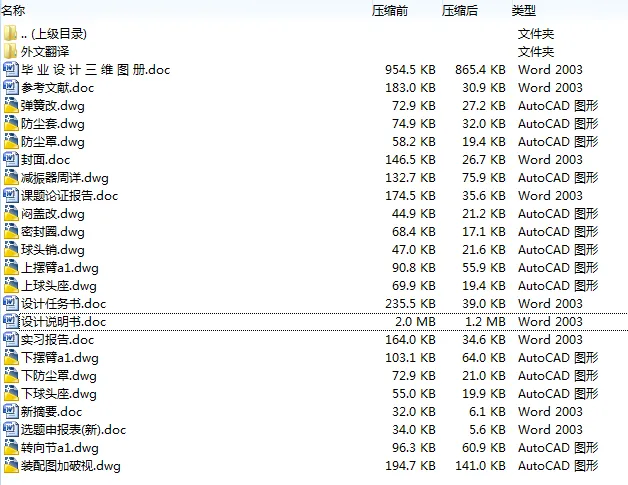Select file name 装配图加破视.dwg
Image resolution: width=628 pixels, height=485 pixels.
(x=71, y=466)
